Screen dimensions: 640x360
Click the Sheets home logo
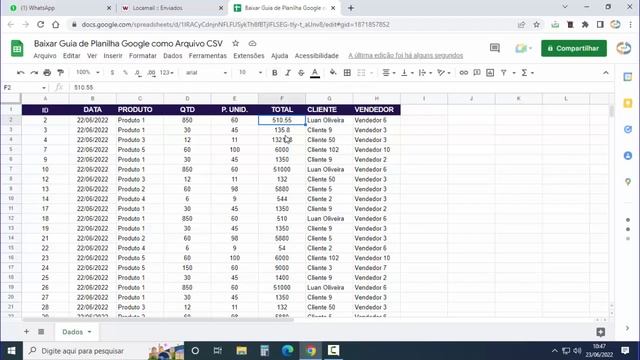[17, 49]
